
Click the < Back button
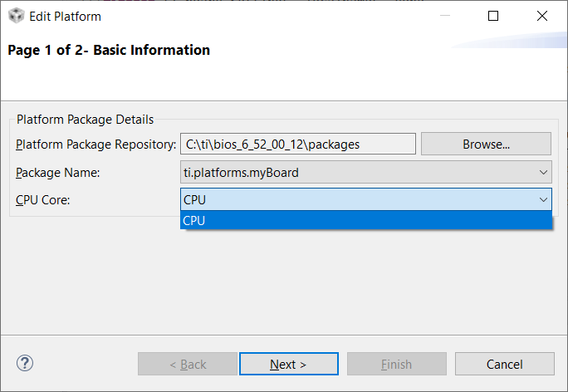coord(188,364)
